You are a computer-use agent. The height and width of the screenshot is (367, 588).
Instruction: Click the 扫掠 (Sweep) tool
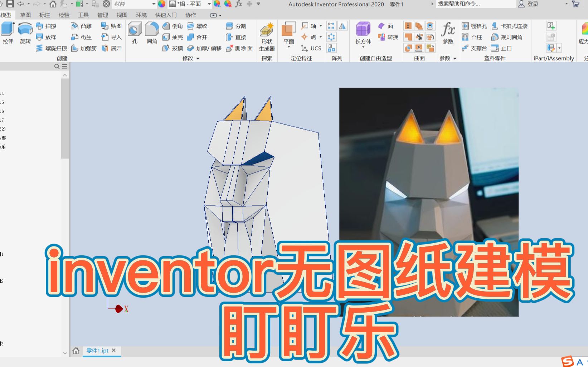46,26
